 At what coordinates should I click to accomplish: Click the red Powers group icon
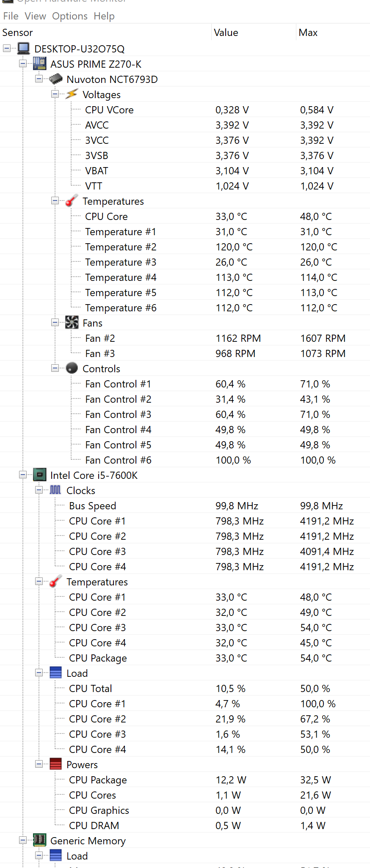tap(56, 764)
